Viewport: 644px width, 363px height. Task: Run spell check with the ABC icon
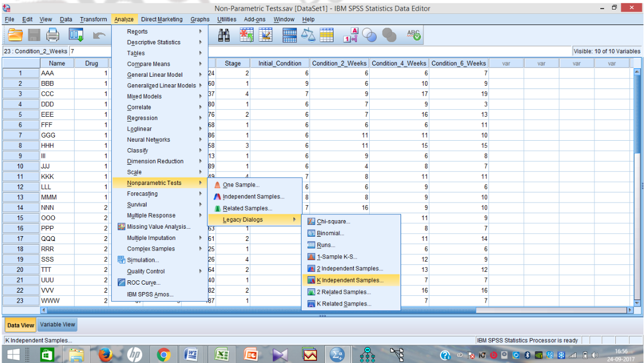[x=413, y=35]
